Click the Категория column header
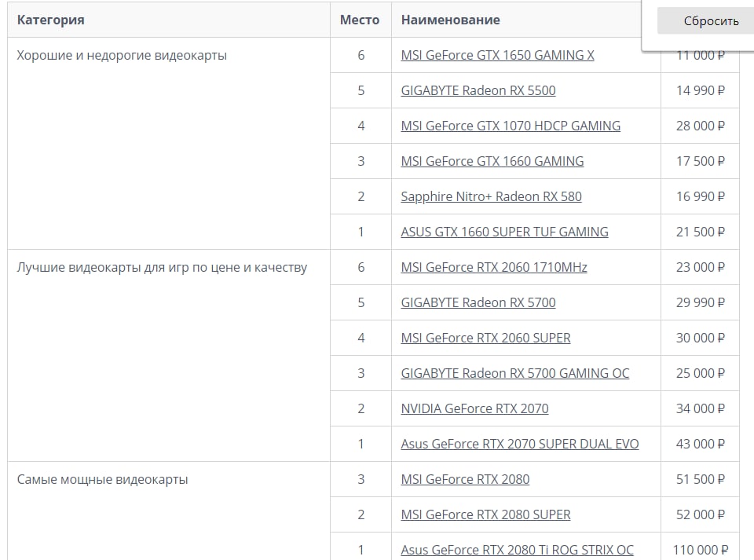754x560 pixels. [169, 20]
